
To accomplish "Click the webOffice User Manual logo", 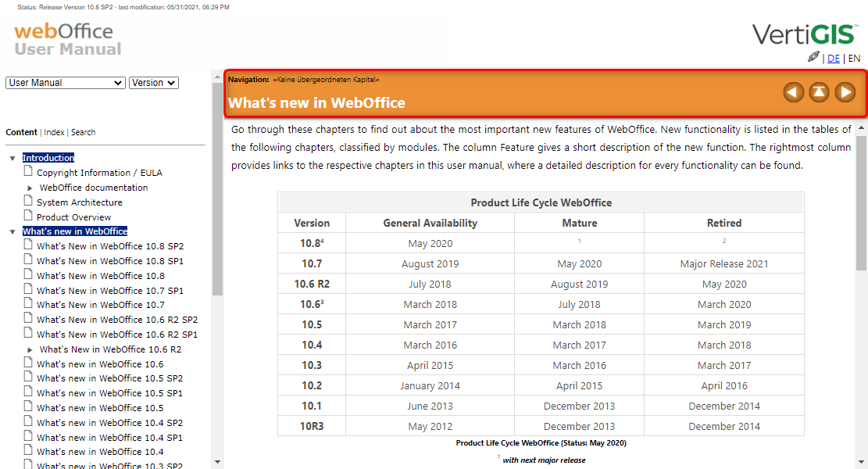I will click(x=68, y=40).
